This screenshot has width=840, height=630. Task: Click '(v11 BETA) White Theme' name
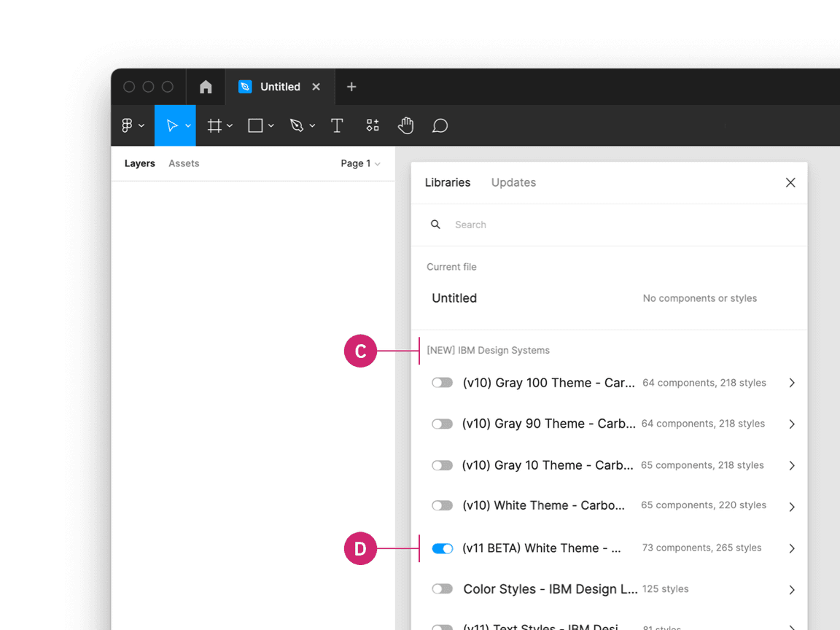pos(542,548)
